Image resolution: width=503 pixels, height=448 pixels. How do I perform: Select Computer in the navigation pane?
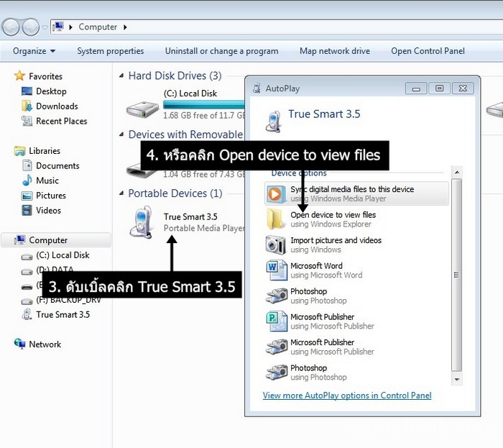pyautogui.click(x=56, y=240)
